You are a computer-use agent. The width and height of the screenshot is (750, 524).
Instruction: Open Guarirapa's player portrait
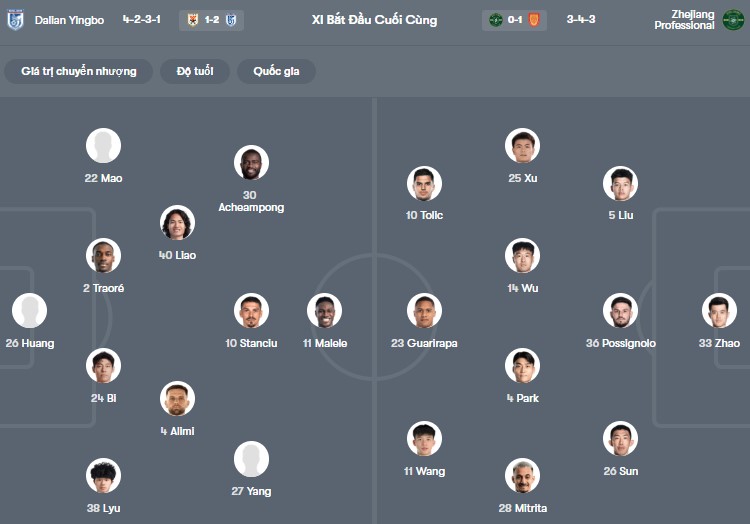click(424, 311)
